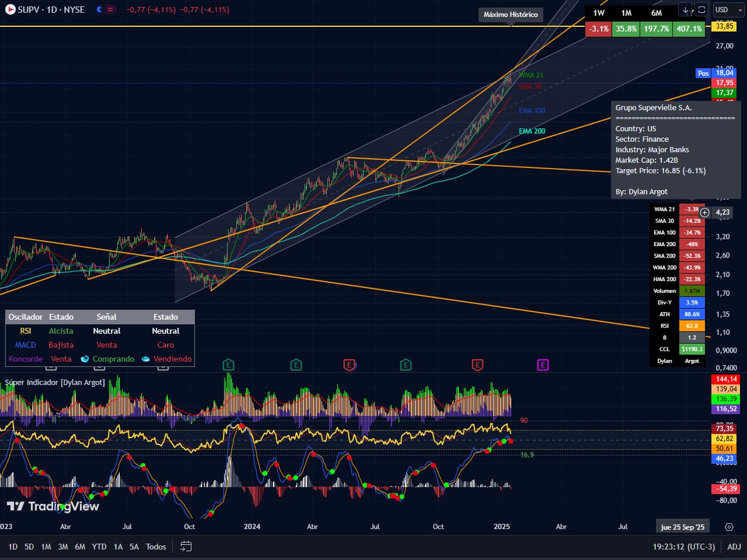Screen dimensions: 747x560
Task: Click the Caro status in the oscillator table
Action: [x=166, y=345]
